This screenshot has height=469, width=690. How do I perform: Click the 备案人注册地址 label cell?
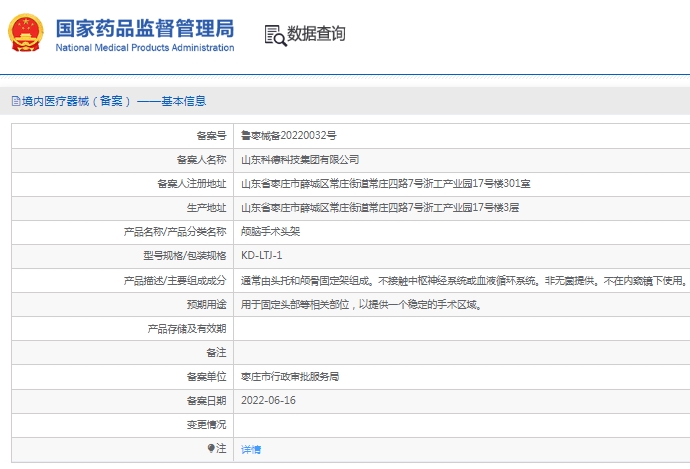(x=192, y=183)
